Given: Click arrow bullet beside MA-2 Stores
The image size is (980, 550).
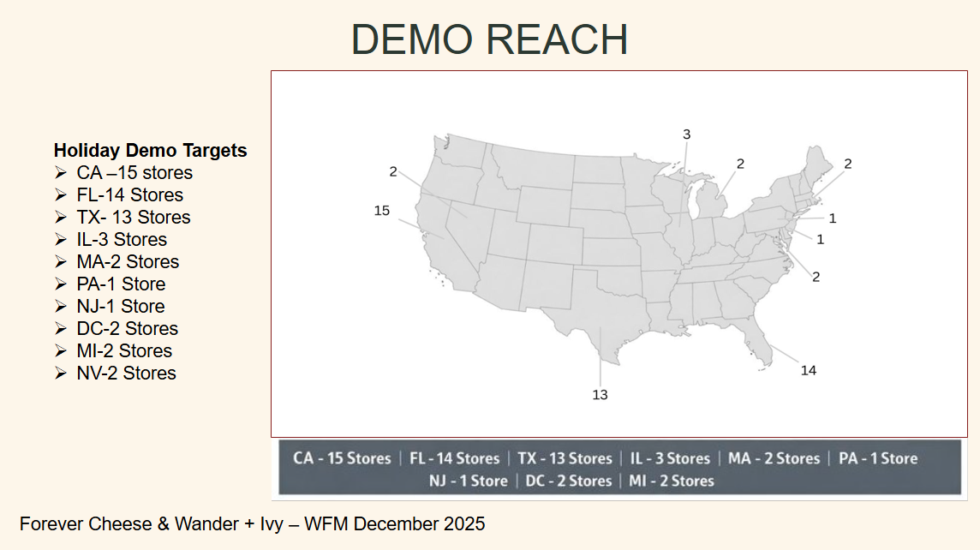Looking at the screenshot, I should pos(60,262).
